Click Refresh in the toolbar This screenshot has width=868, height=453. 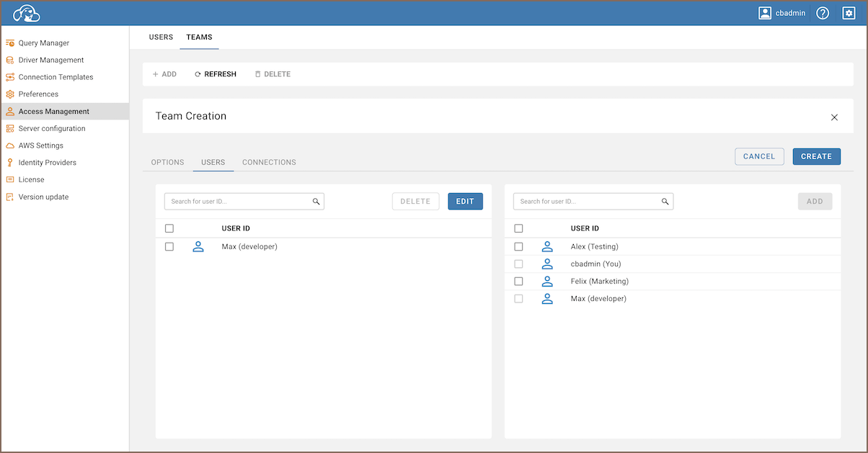tap(216, 74)
